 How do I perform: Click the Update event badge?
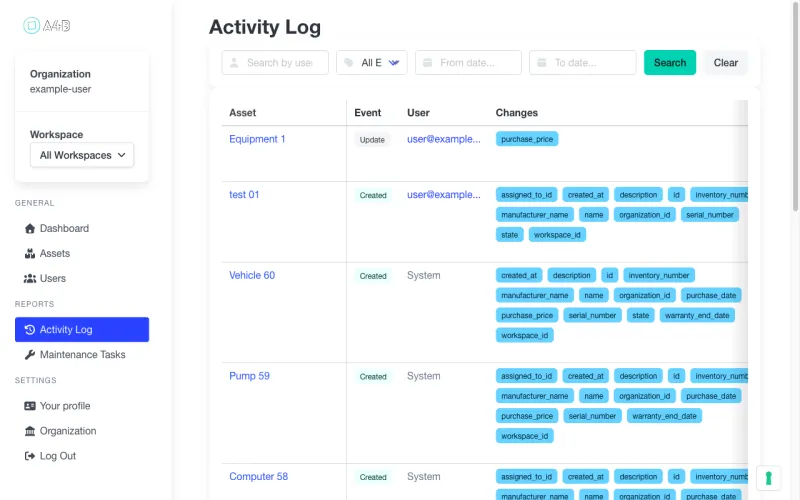tap(372, 139)
